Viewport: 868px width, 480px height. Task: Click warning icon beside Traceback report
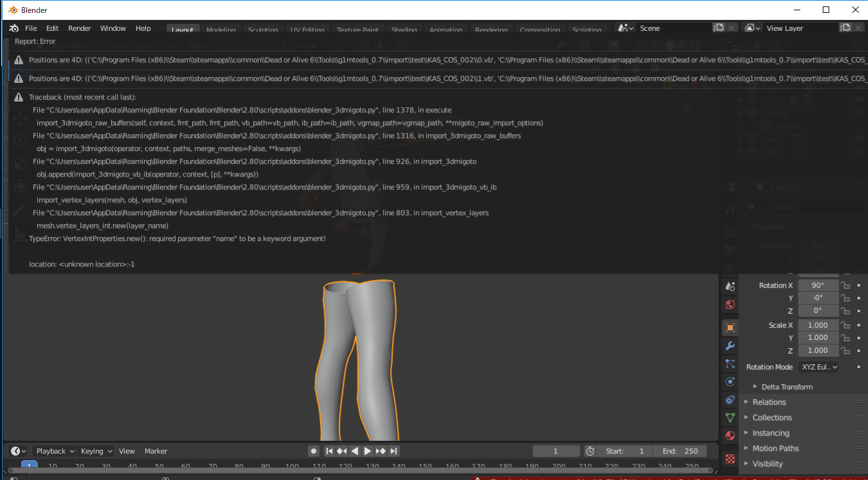pos(19,97)
